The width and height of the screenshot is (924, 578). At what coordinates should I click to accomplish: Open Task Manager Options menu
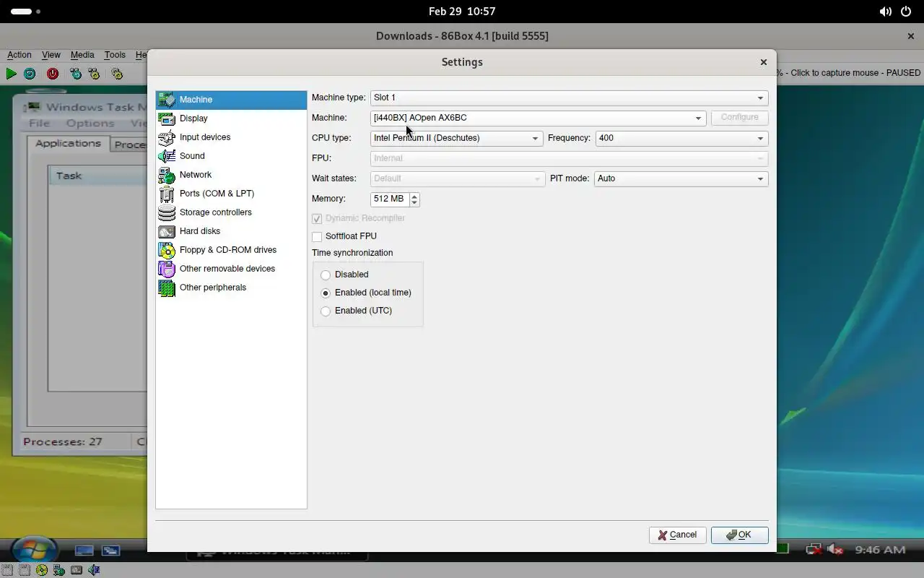pos(90,124)
